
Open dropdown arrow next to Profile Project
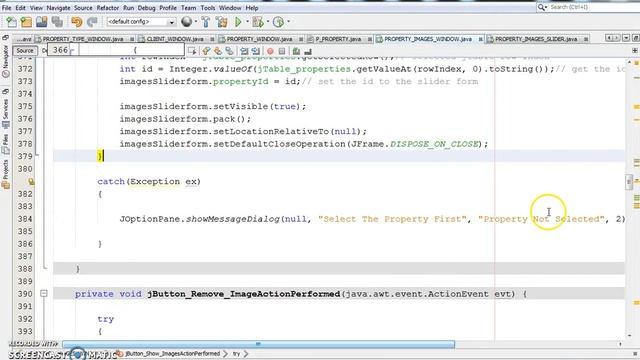(x=288, y=22)
